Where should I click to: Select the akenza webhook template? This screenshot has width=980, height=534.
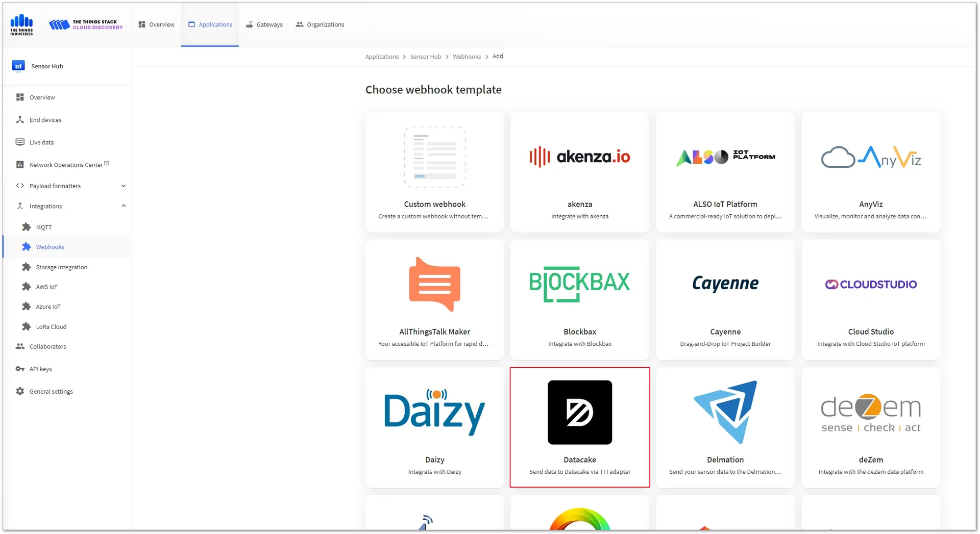pos(580,172)
